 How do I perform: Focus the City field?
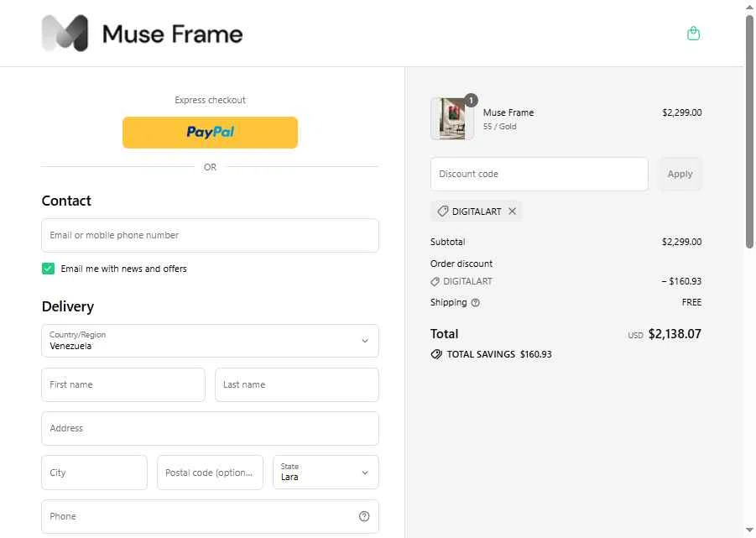[x=95, y=473]
